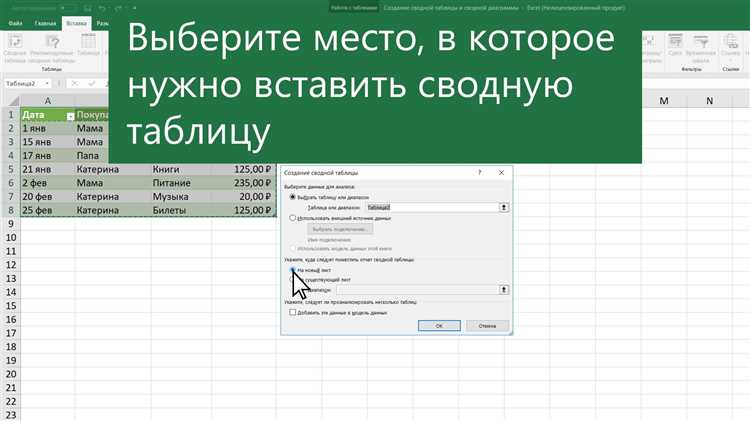Click the cell containing 'Книги'
750x421 pixels.
pos(181,169)
